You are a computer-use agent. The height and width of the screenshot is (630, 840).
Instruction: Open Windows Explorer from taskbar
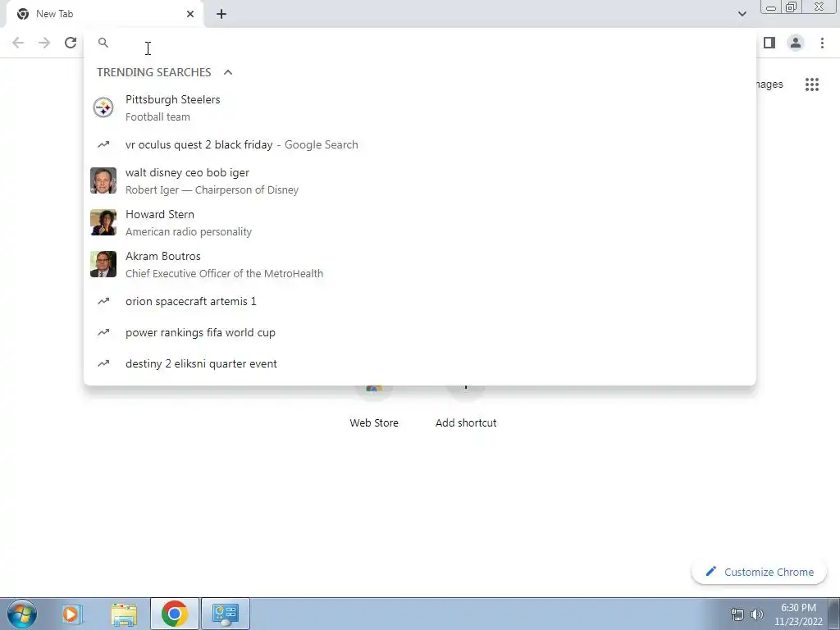(x=125, y=614)
